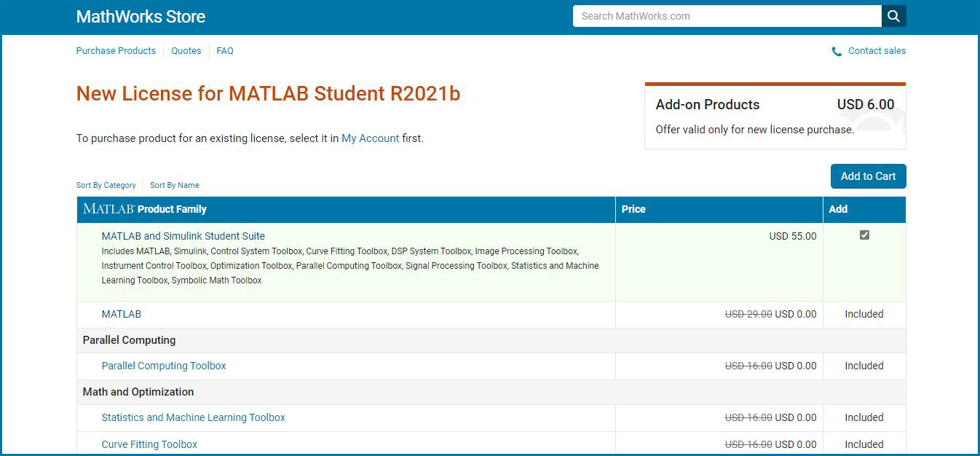Focus the Search MathWorks.com field
Viewport: 980px width, 456px height.
point(727,16)
